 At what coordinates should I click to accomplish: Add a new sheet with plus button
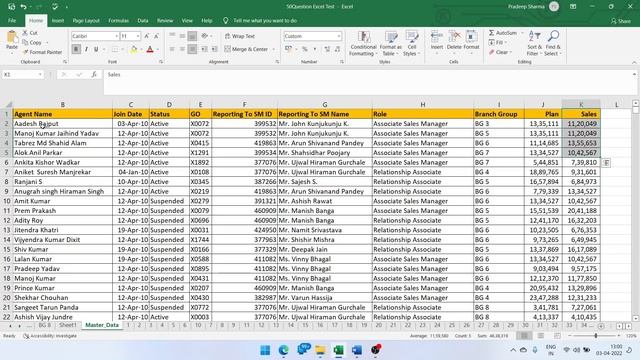(x=601, y=326)
